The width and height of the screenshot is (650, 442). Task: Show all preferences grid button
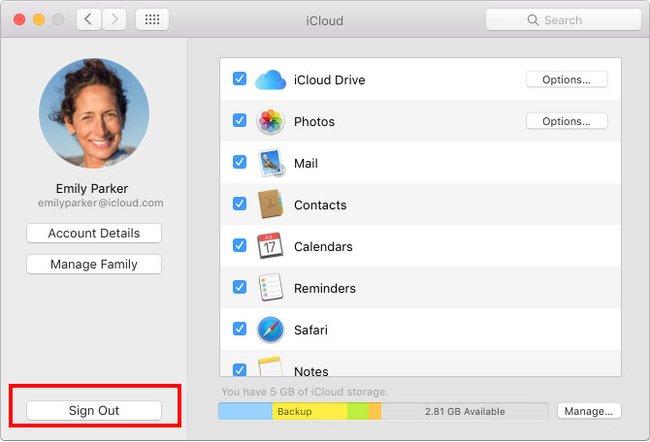click(152, 19)
